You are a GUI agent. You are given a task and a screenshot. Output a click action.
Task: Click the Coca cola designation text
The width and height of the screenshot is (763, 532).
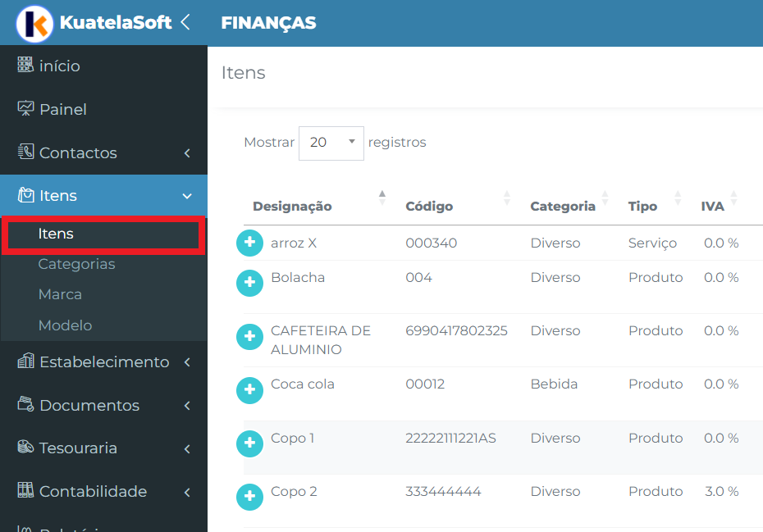(x=302, y=384)
